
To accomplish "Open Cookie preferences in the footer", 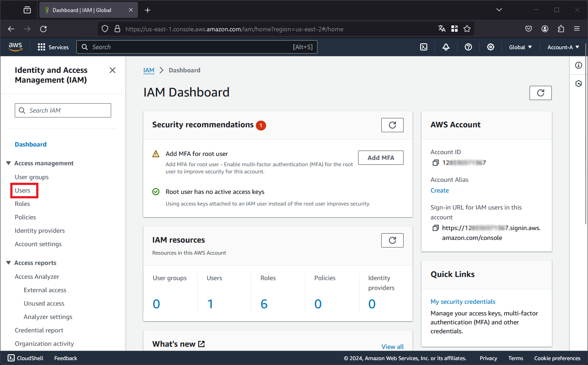I will tap(557, 358).
